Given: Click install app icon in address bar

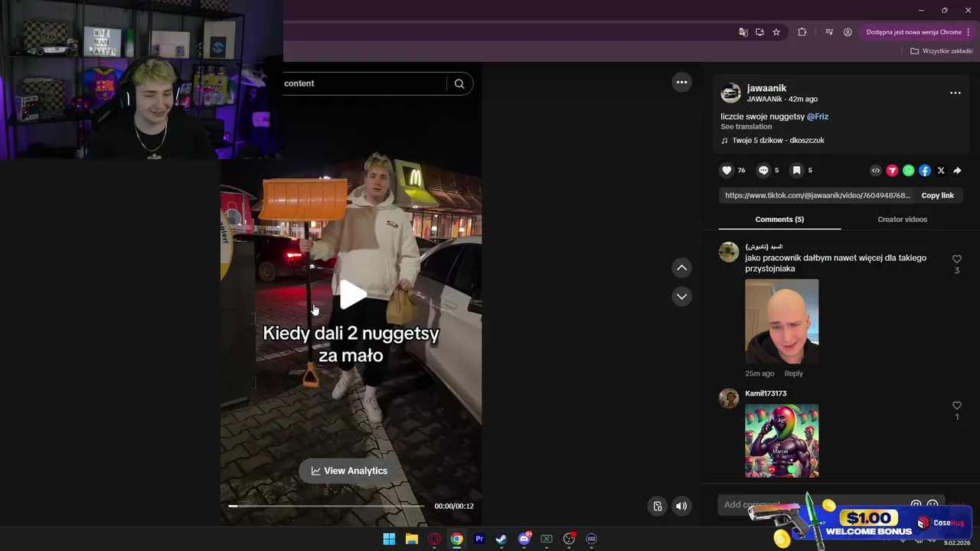Looking at the screenshot, I should click(759, 32).
